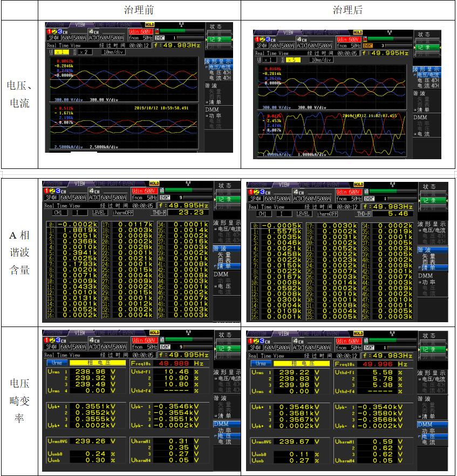Click green 记录 button in 治理前 waveform screen
The height and width of the screenshot is (476, 457).
tap(219, 39)
